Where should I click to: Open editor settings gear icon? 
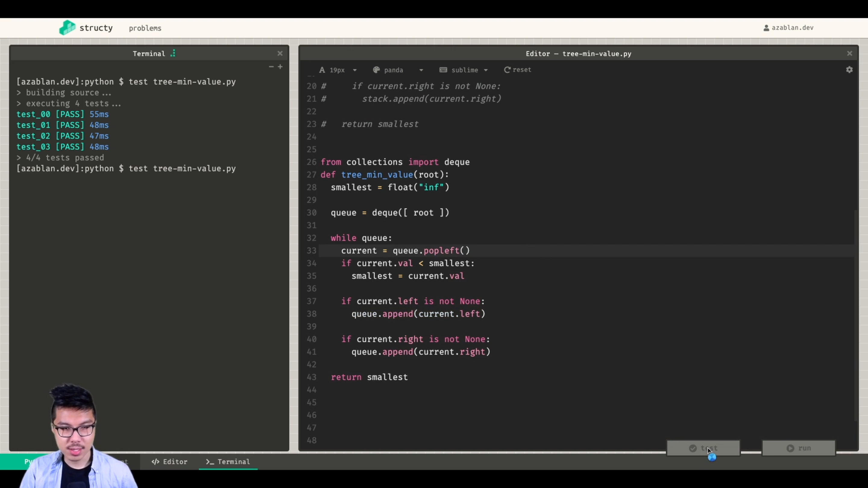849,70
